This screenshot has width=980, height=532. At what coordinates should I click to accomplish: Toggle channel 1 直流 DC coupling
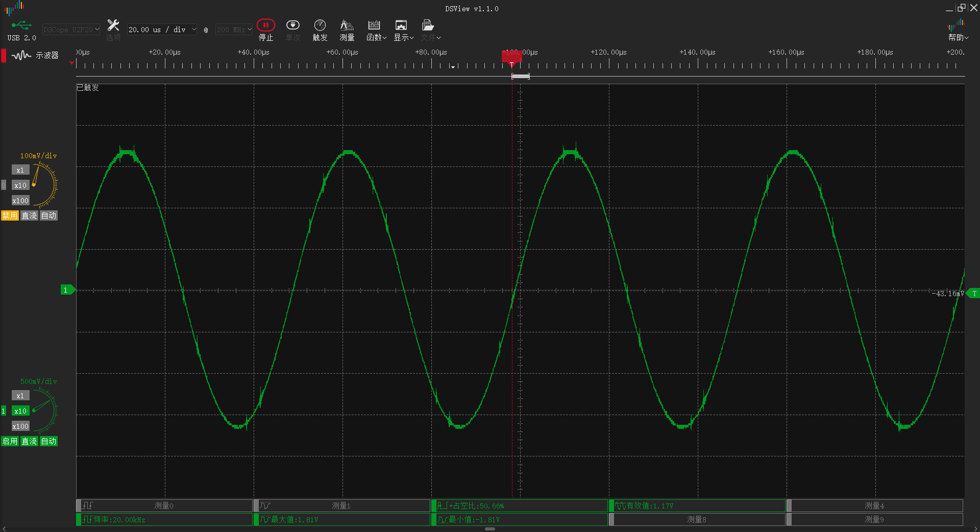(x=29, y=441)
